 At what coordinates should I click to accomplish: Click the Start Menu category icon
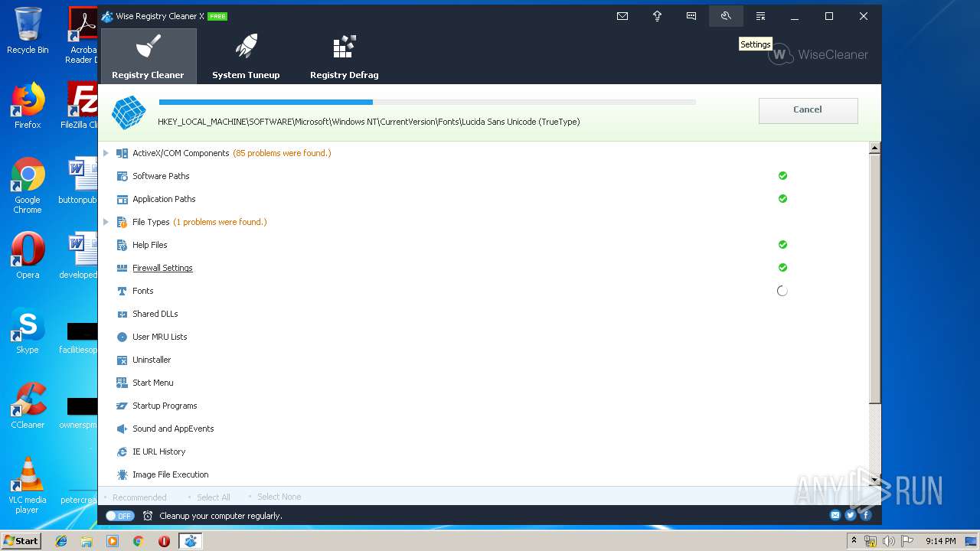click(122, 383)
